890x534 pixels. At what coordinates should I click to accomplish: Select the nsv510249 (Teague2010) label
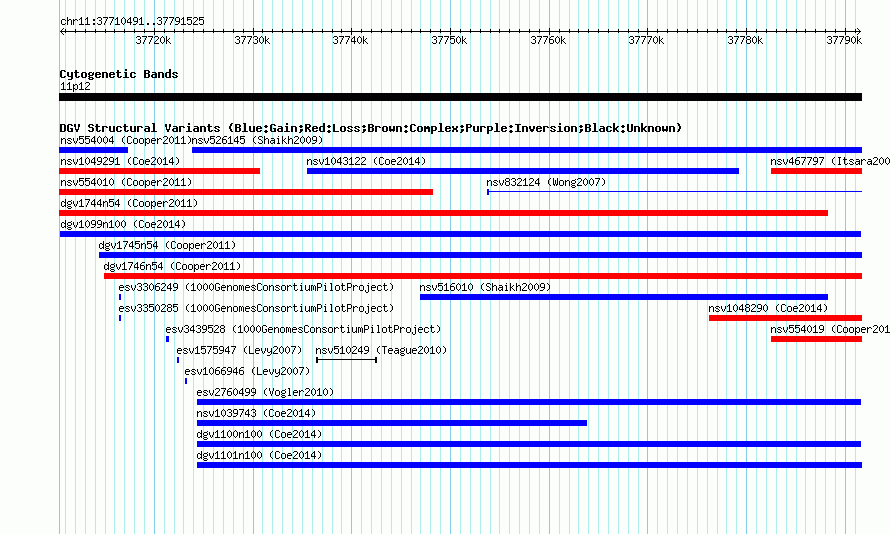point(381,350)
